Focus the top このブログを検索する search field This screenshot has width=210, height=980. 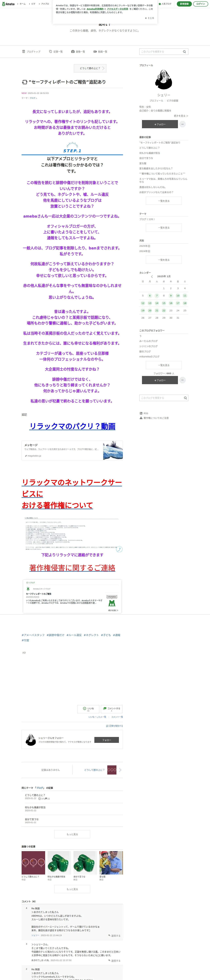(160, 52)
